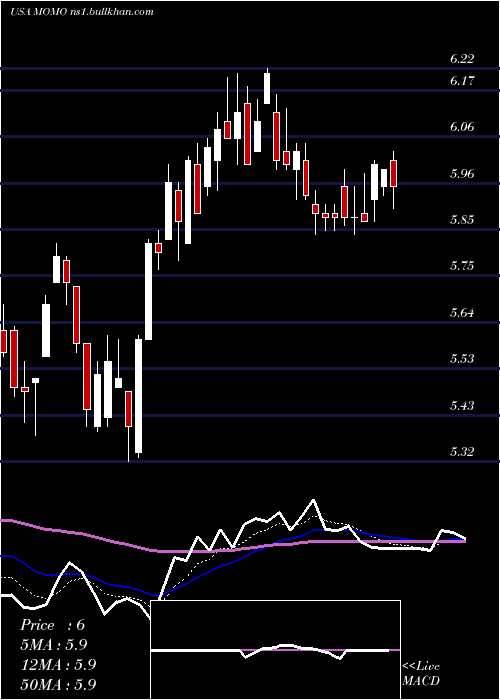Click the USA MOMO ns1.bullkhan.com title
Viewport: 500px width, 700px height.
pyautogui.click(x=82, y=12)
